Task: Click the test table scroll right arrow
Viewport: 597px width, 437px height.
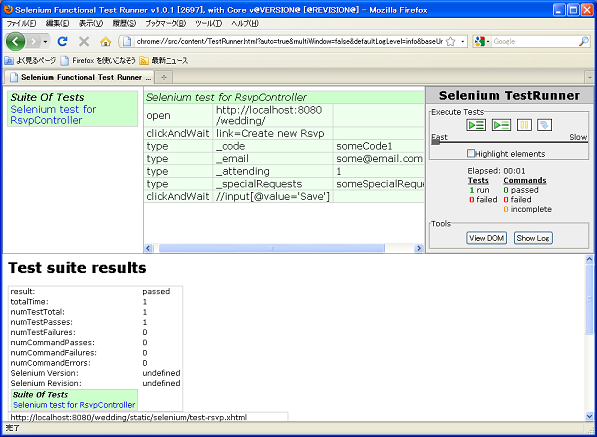Action: point(419,248)
